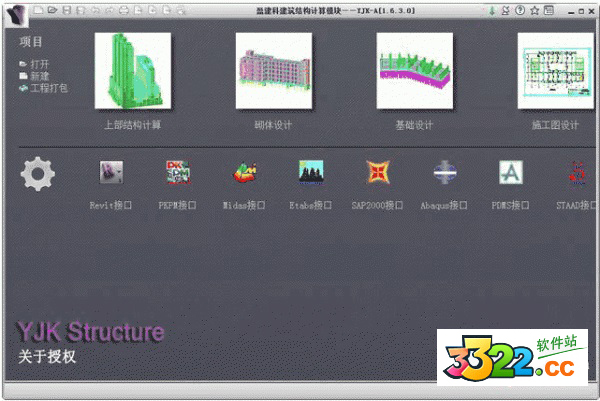The width and height of the screenshot is (600, 401).
Task: Launch the PDMS接口 icon
Action: pos(511,172)
